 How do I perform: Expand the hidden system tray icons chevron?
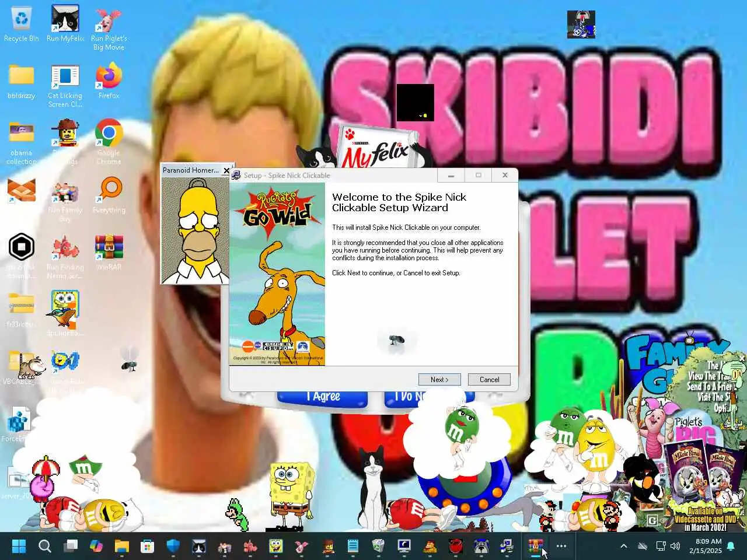point(623,546)
